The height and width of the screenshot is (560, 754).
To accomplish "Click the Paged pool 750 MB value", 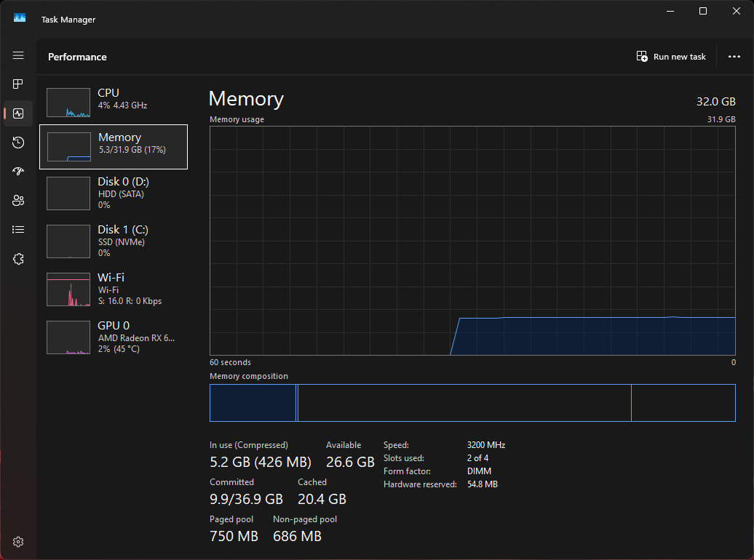I will (x=234, y=537).
